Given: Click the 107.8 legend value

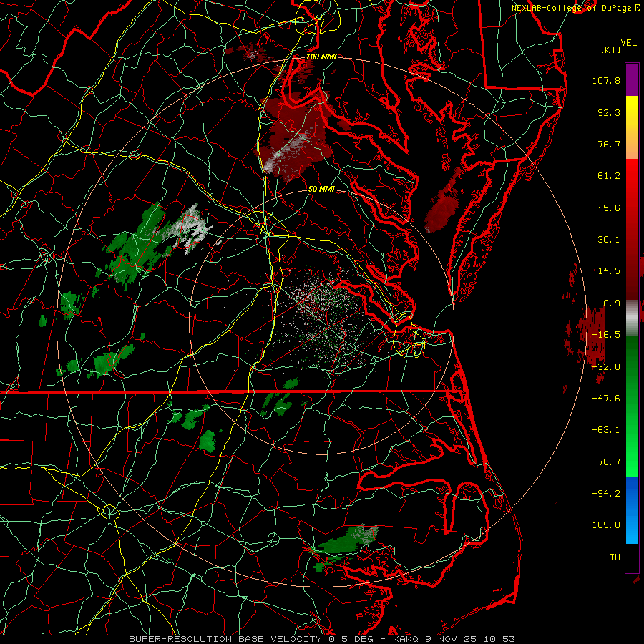Looking at the screenshot, I should pyautogui.click(x=606, y=80).
